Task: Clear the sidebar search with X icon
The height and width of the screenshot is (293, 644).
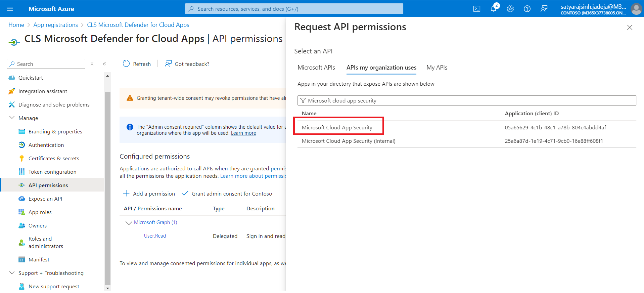Action: coord(92,64)
